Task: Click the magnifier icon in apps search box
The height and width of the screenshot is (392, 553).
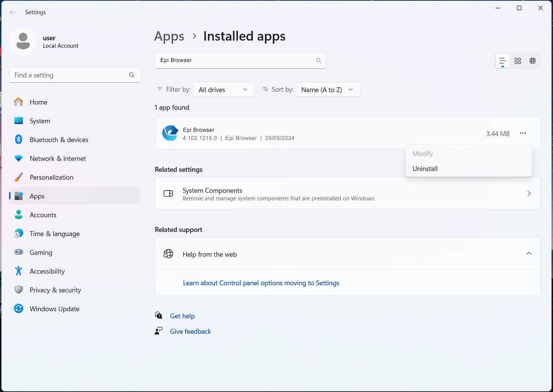Action: [x=319, y=61]
